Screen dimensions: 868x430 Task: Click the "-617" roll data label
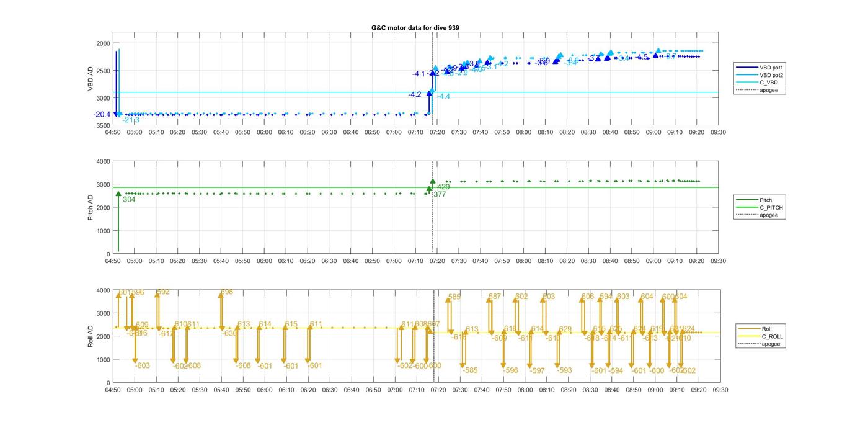coord(166,334)
